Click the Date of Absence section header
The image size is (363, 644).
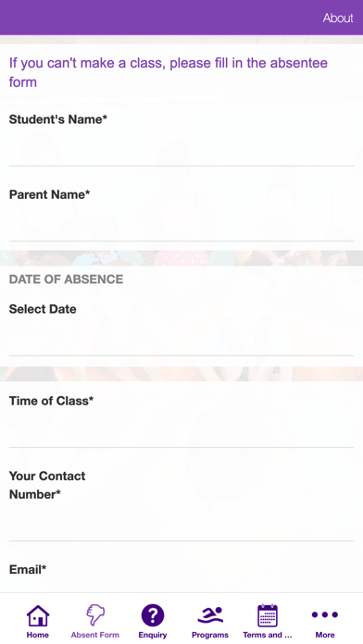coord(66,279)
